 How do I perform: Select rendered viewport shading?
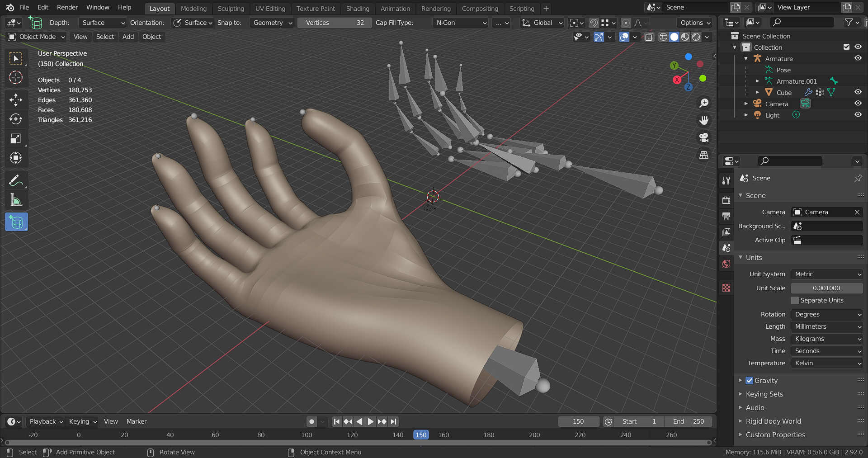pos(696,37)
